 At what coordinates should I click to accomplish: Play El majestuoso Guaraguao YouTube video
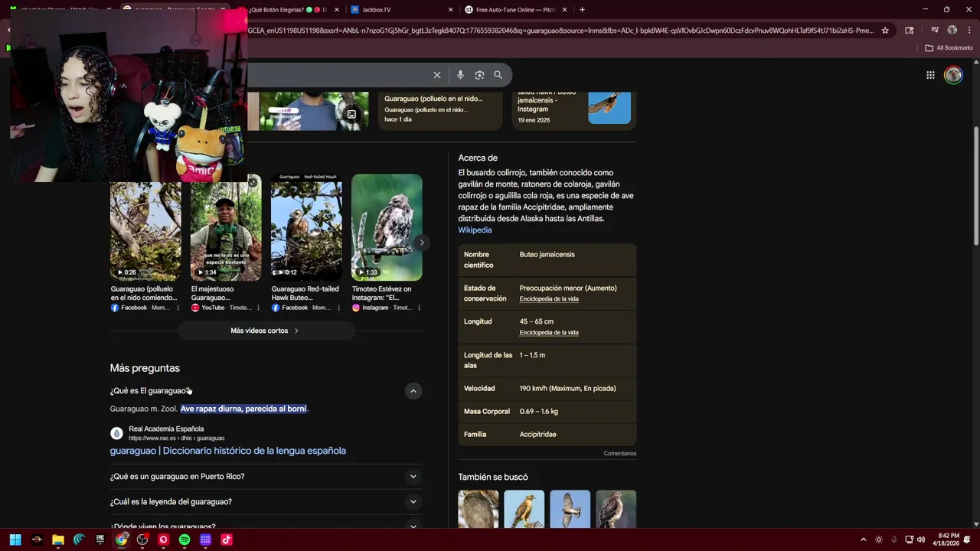pos(226,227)
